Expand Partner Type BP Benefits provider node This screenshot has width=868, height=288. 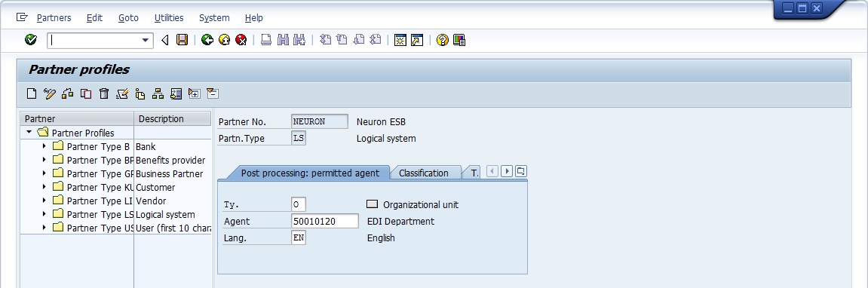pyautogui.click(x=44, y=160)
